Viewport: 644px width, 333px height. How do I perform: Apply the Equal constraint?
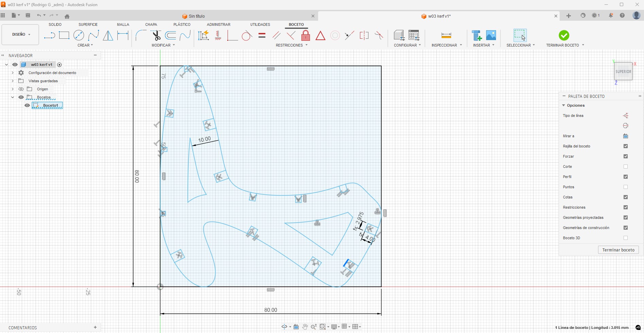[262, 35]
